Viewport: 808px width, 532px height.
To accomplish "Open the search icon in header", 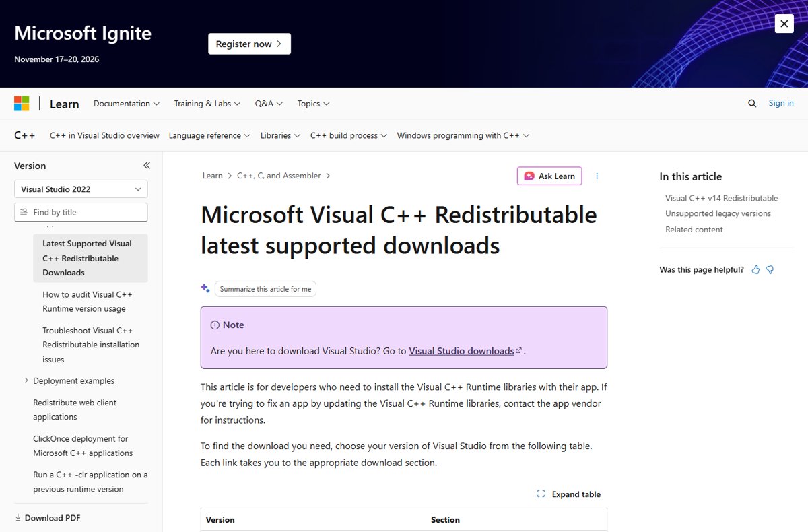I will [x=752, y=103].
